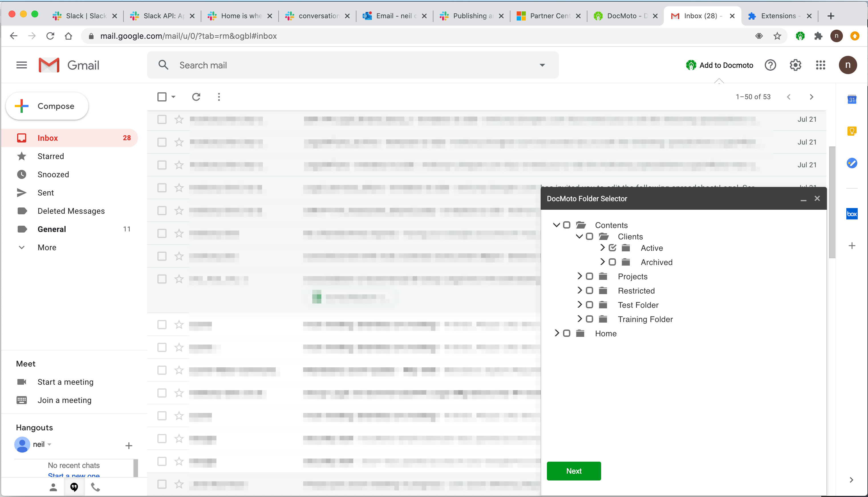Compose a new email
This screenshot has height=497, width=868.
point(47,106)
